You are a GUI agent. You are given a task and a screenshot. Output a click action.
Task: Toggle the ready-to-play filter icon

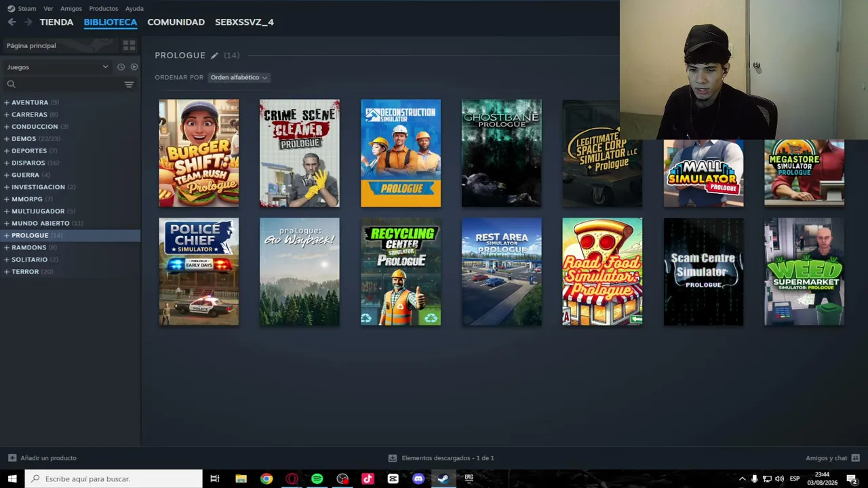point(134,67)
